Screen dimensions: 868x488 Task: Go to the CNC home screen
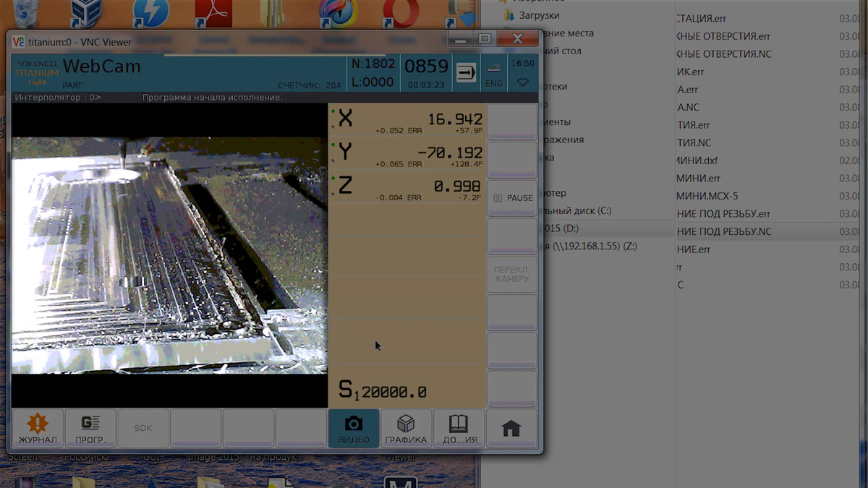click(511, 429)
